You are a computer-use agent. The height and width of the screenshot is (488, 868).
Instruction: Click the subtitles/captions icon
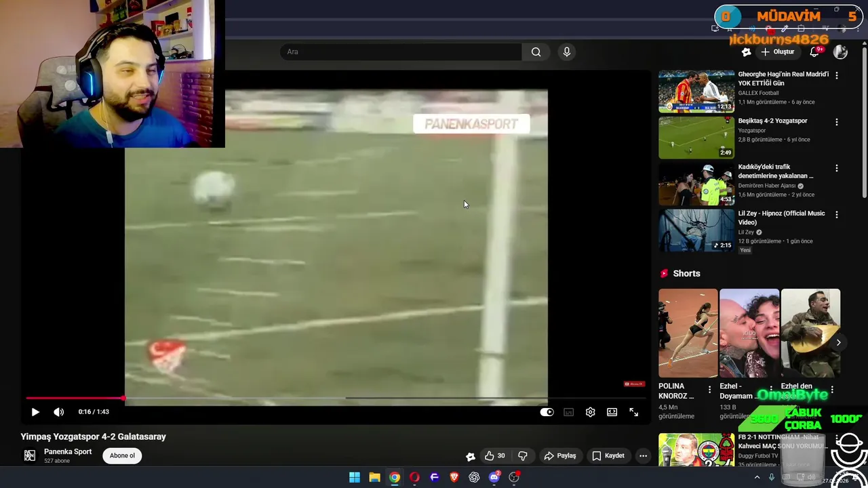pyautogui.click(x=569, y=412)
